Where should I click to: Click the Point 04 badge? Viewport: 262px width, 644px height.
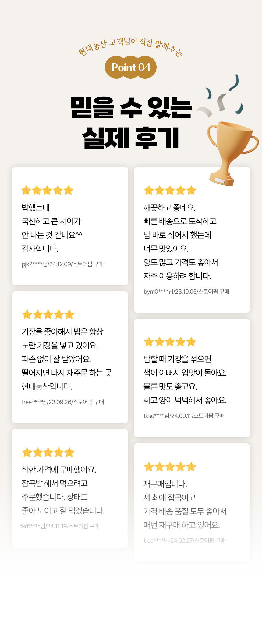tap(131, 67)
